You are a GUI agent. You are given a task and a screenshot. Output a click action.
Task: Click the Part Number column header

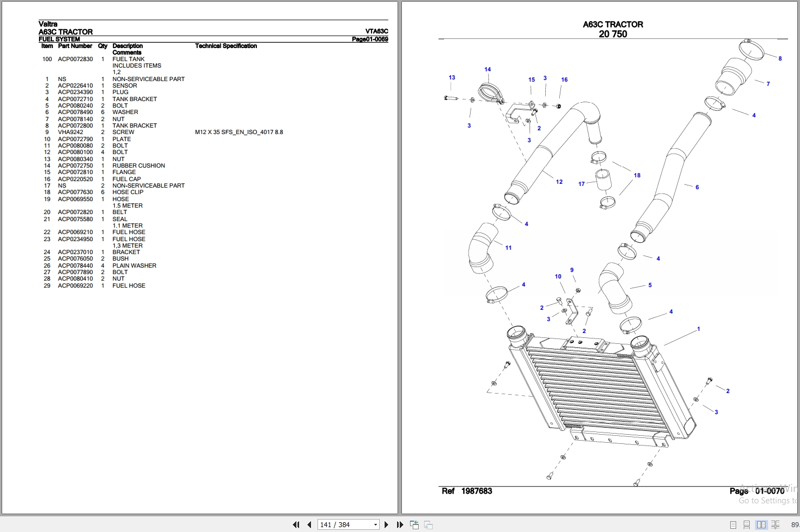click(x=75, y=46)
